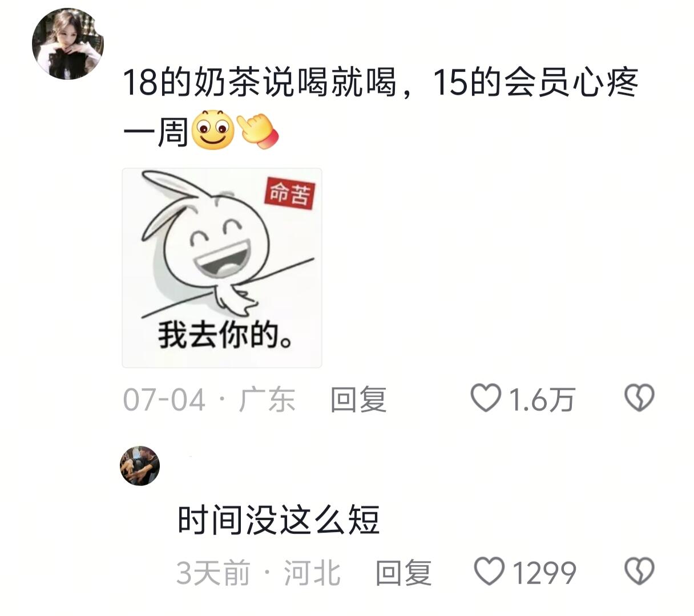The height and width of the screenshot is (616, 694).
Task: Tap broken heart on the Hebei reply
Action: (x=639, y=572)
